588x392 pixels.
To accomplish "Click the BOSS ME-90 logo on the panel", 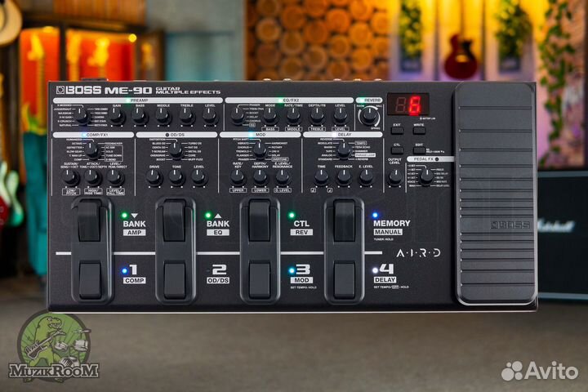I will tap(104, 91).
